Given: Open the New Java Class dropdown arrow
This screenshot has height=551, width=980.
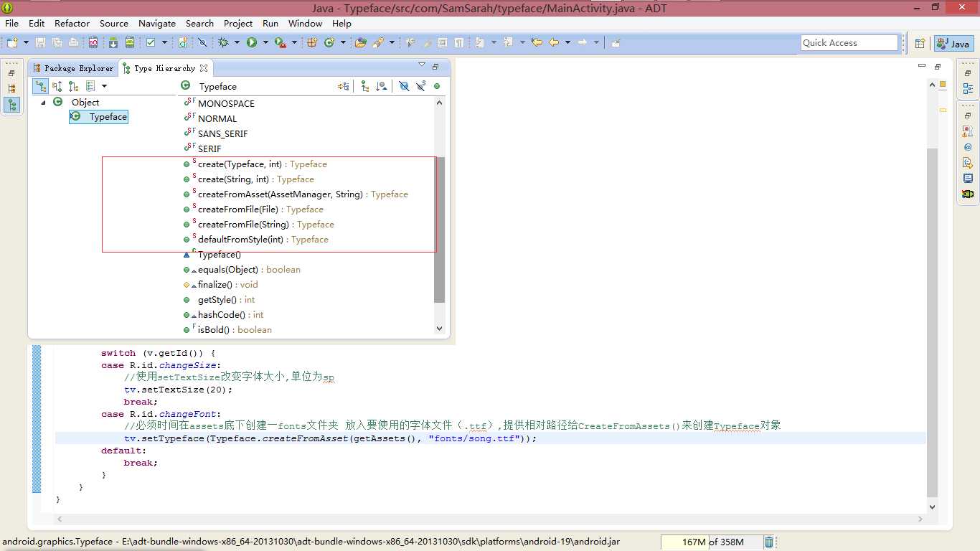Looking at the screenshot, I should pyautogui.click(x=343, y=43).
